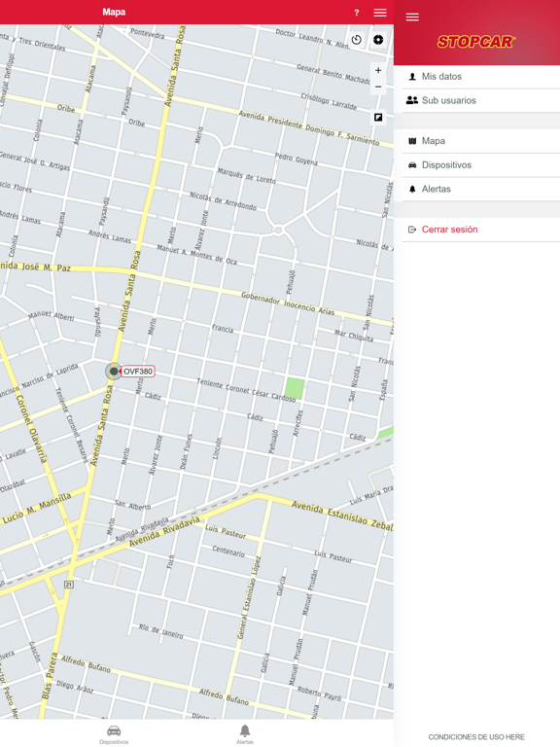Open the route history clock control
560x747 pixels.
point(357,40)
